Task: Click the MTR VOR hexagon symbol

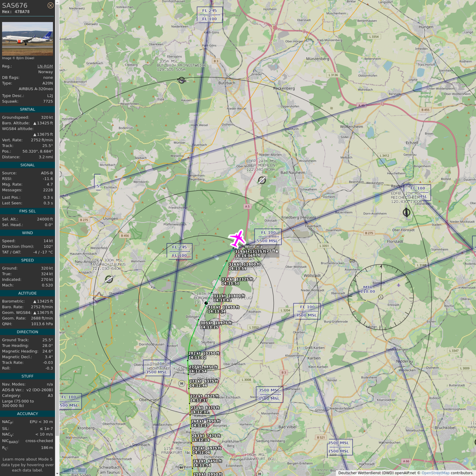Action: click(x=381, y=297)
